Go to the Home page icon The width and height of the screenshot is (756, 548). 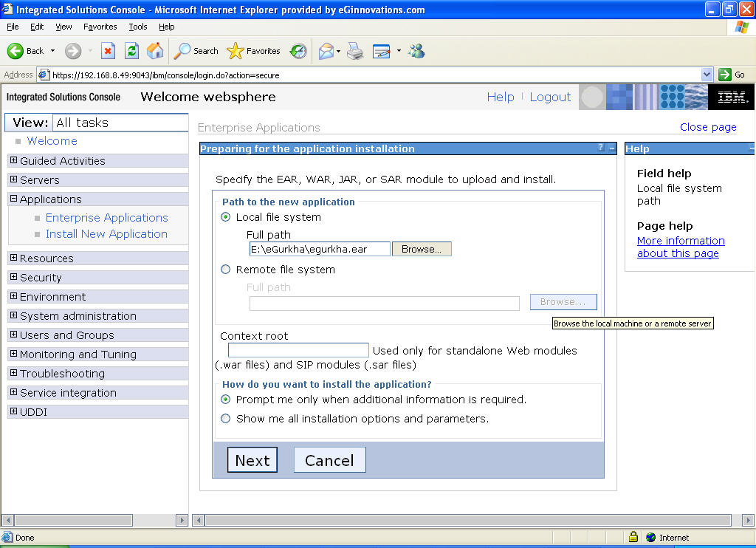[x=155, y=51]
